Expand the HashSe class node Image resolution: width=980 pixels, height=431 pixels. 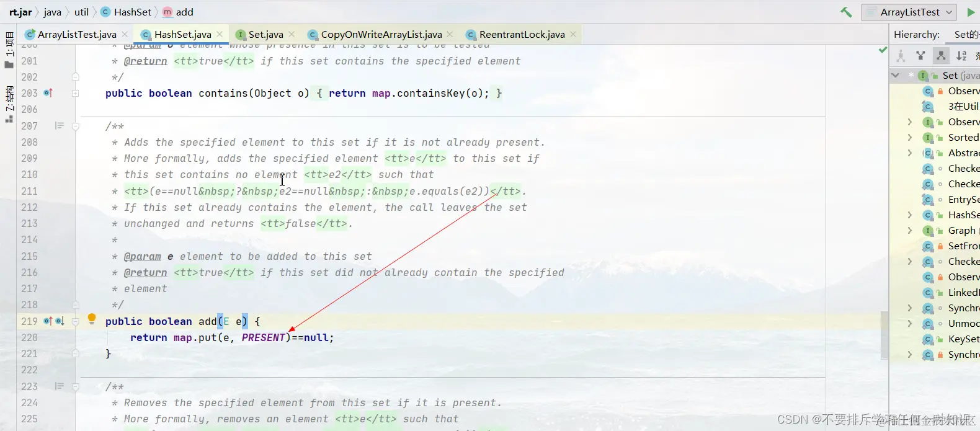click(x=910, y=215)
